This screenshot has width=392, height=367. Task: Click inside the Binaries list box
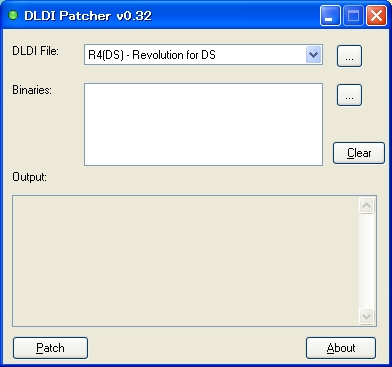[203, 124]
